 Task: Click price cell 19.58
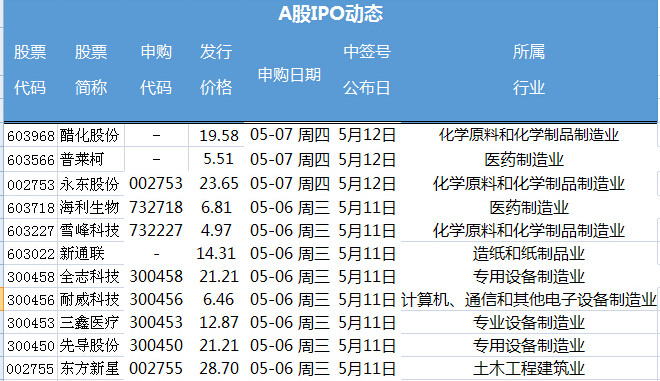click(x=219, y=136)
